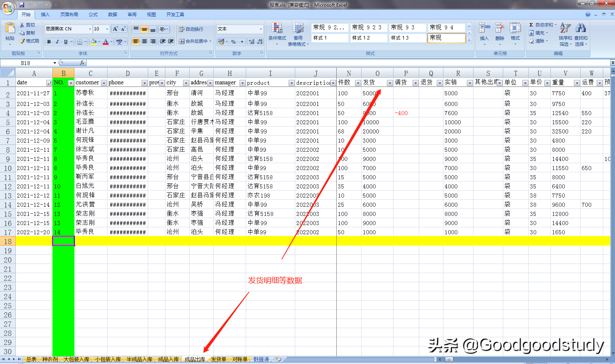Open filter dropdown for city column

click(186, 83)
